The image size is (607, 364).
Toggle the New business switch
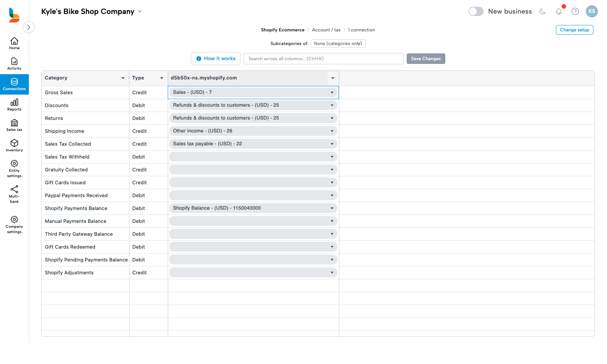tap(476, 11)
